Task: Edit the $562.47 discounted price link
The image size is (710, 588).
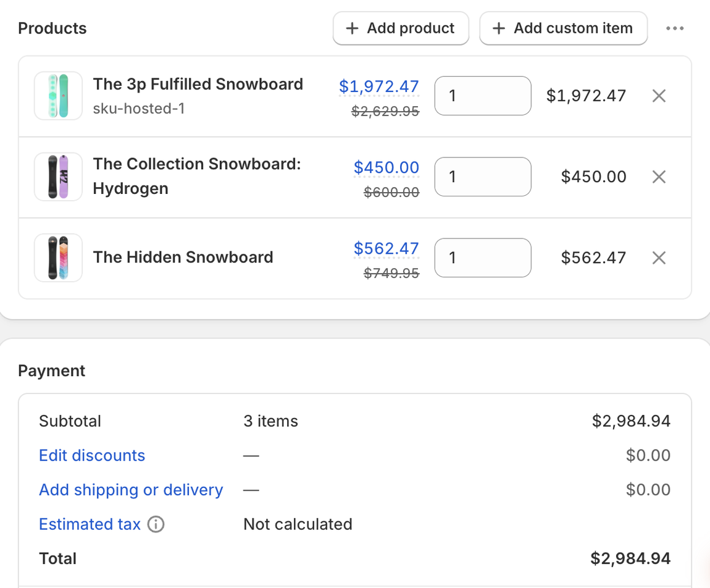Action: coord(386,248)
